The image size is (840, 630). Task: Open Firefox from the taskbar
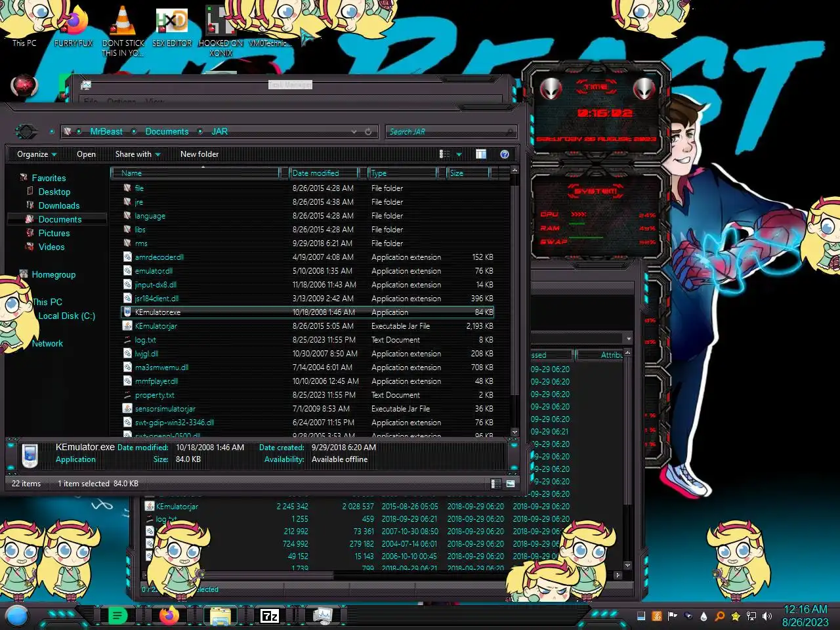(x=169, y=616)
